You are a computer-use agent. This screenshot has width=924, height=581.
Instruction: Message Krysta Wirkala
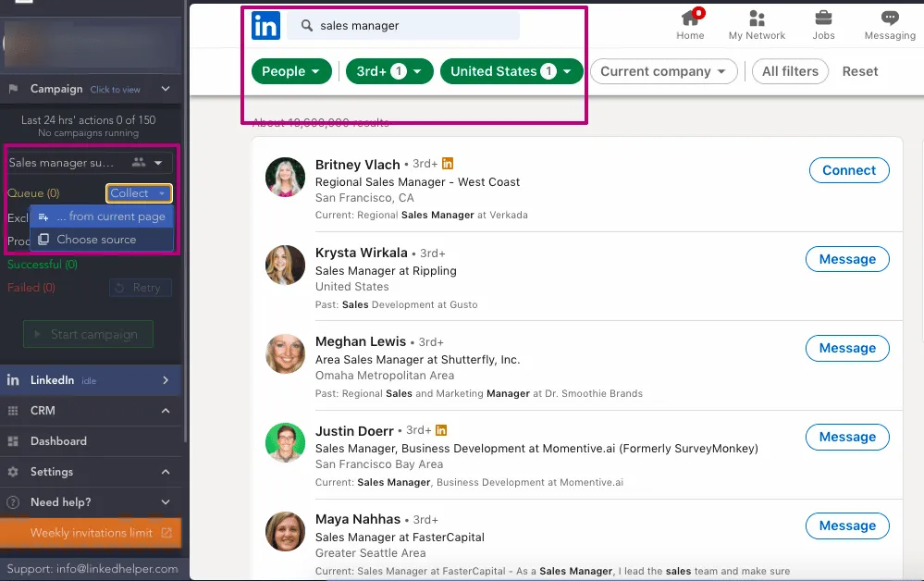[847, 259]
